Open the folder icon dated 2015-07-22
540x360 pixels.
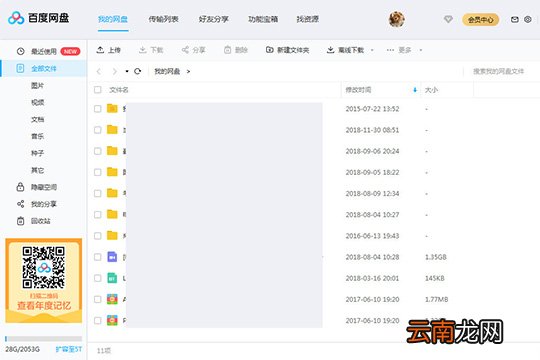click(x=112, y=109)
